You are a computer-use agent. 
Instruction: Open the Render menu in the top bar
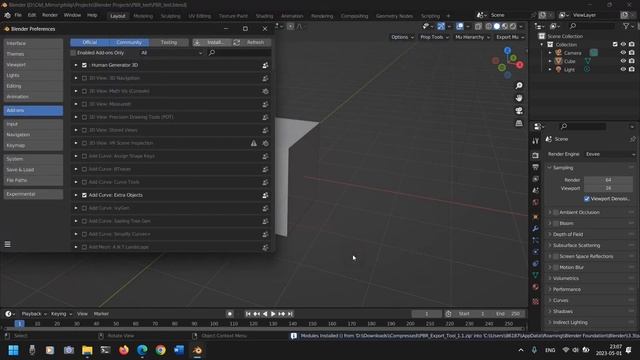(50, 15)
